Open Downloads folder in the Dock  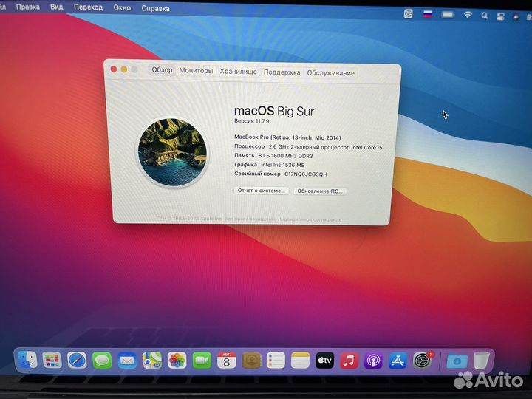tap(457, 361)
